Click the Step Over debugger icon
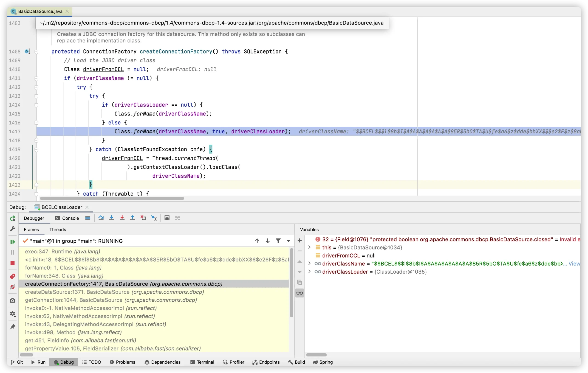The width and height of the screenshot is (588, 373). coord(101,218)
